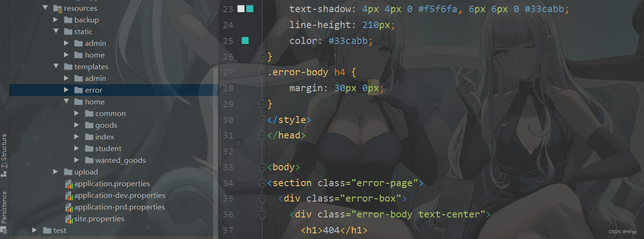
Task: Click the resources folder icon
Action: click(x=58, y=8)
